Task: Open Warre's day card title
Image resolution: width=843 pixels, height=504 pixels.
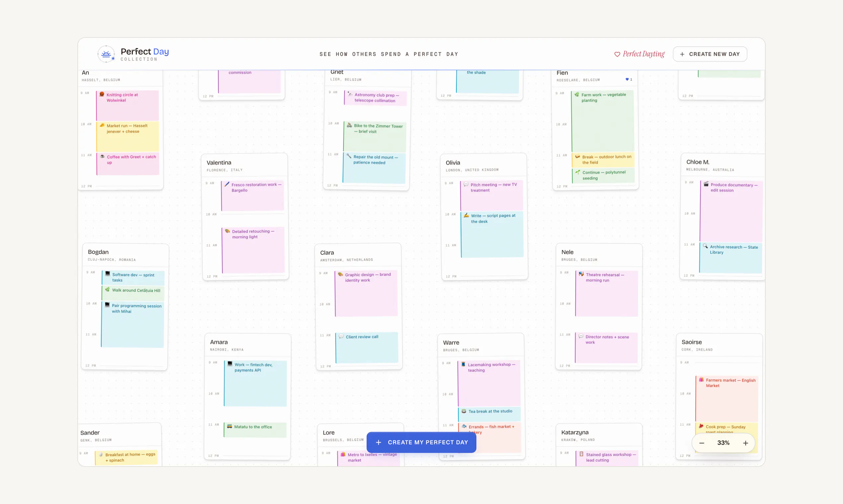Action: point(451,343)
